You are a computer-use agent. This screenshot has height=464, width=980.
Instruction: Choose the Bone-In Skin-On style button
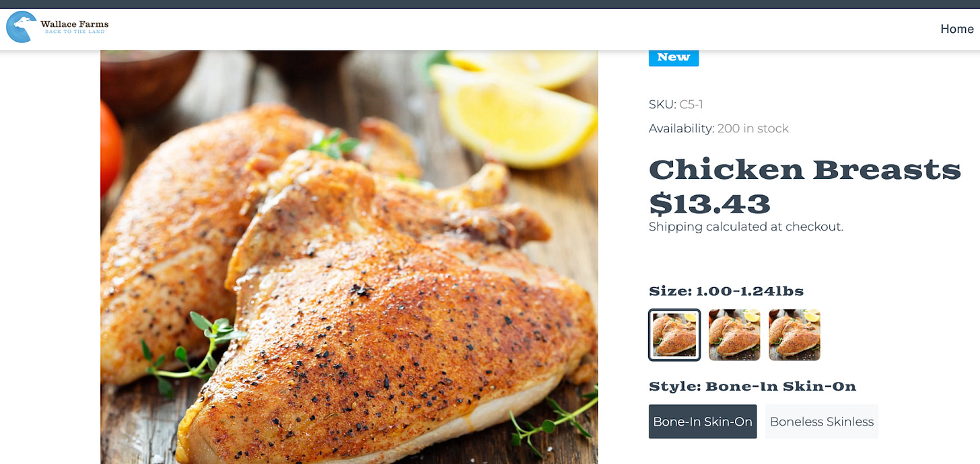coord(703,422)
